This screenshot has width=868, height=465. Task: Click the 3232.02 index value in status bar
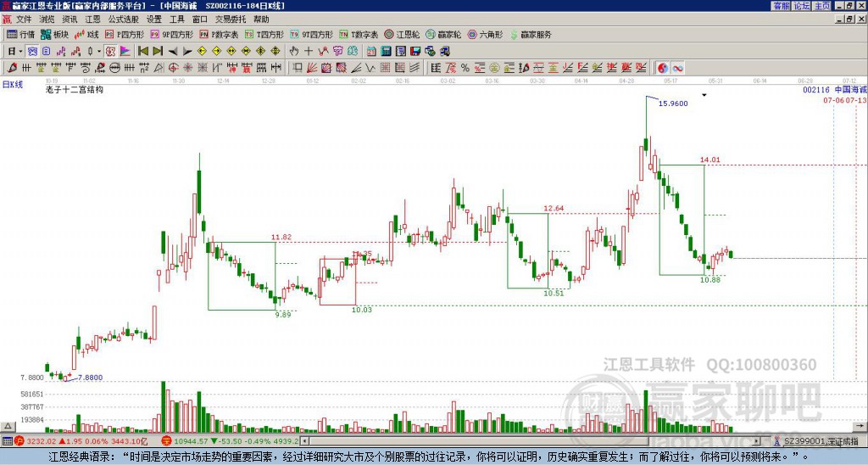pyautogui.click(x=41, y=441)
